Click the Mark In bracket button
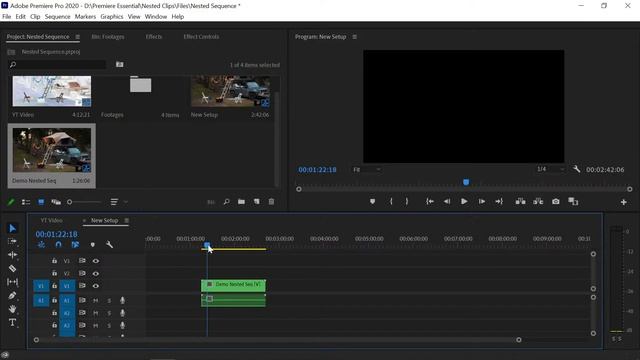 (391, 202)
